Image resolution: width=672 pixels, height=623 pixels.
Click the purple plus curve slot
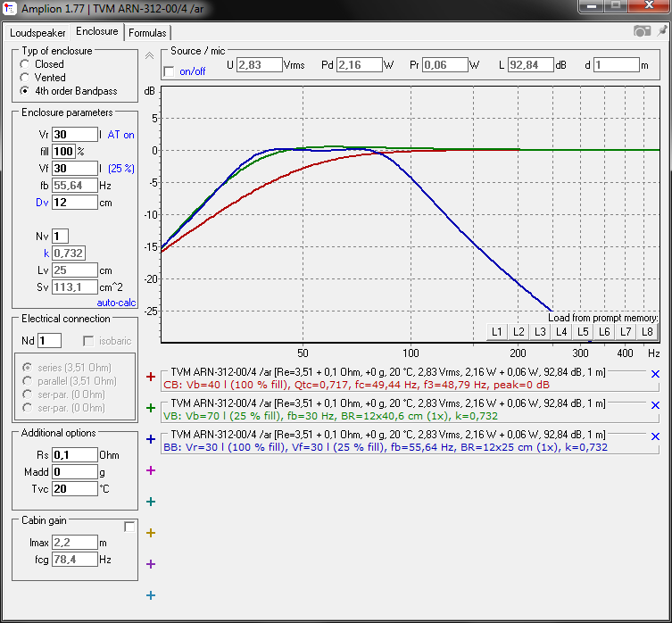coord(151,564)
